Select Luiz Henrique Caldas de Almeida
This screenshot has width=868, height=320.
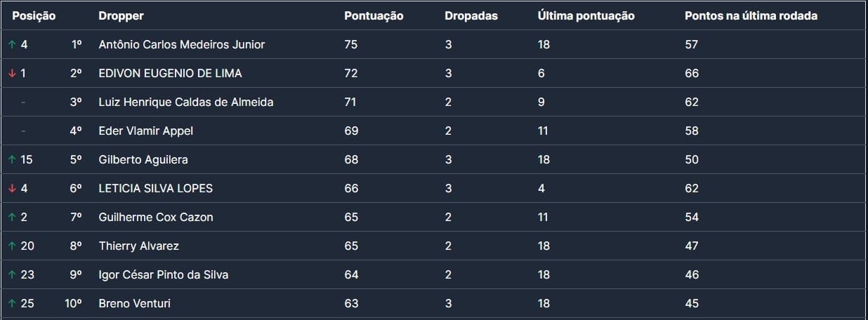pos(186,102)
